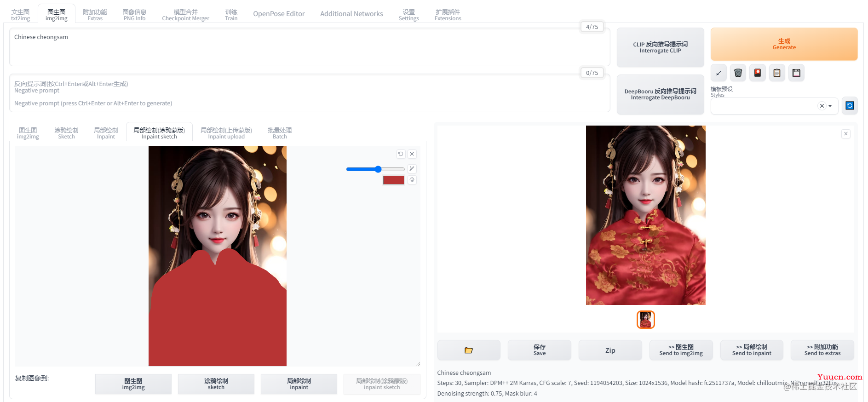Switch to Additional Networks tab

[351, 14]
